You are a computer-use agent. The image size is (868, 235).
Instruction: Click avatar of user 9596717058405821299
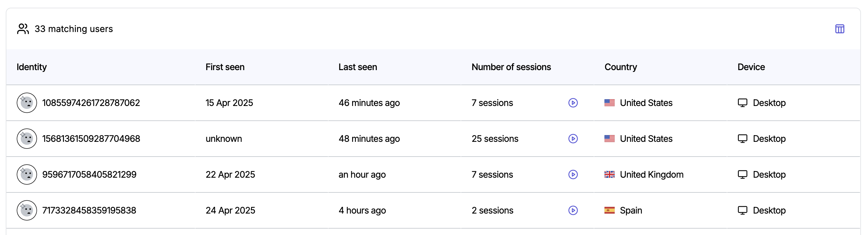27,174
